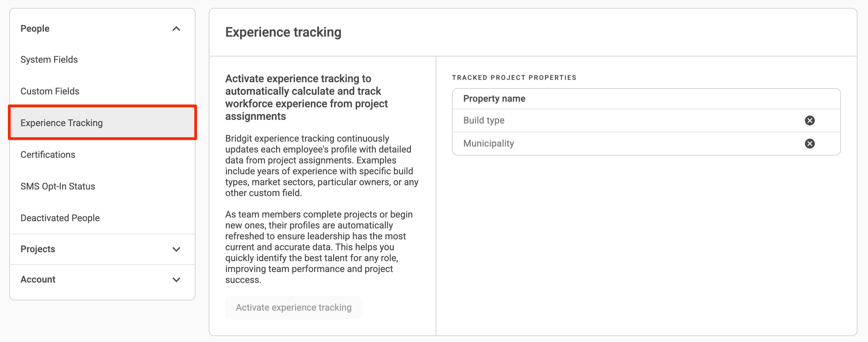
Task: Go to Certifications page
Action: coord(48,154)
